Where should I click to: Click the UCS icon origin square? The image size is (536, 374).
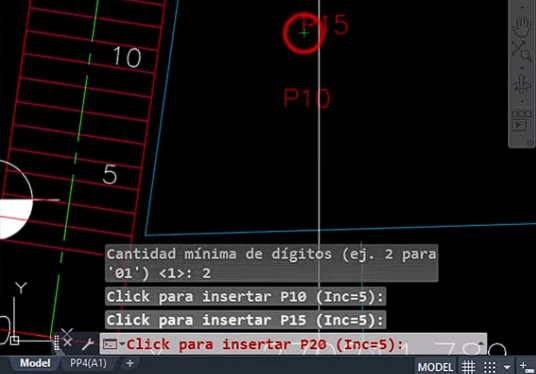pos(14,340)
